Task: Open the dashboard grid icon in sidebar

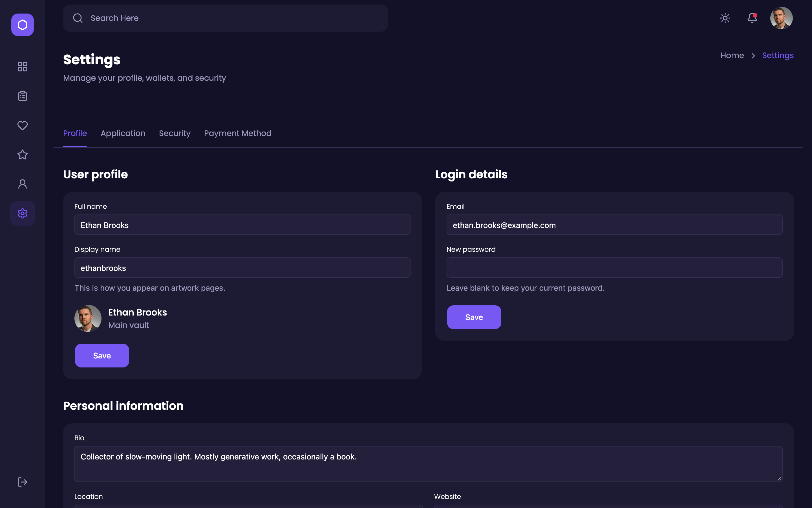Action: tap(23, 67)
